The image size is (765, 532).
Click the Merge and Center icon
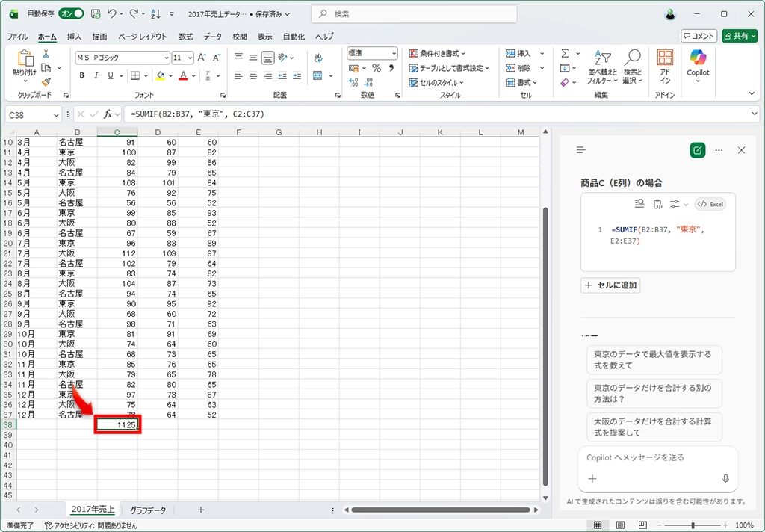(x=318, y=75)
